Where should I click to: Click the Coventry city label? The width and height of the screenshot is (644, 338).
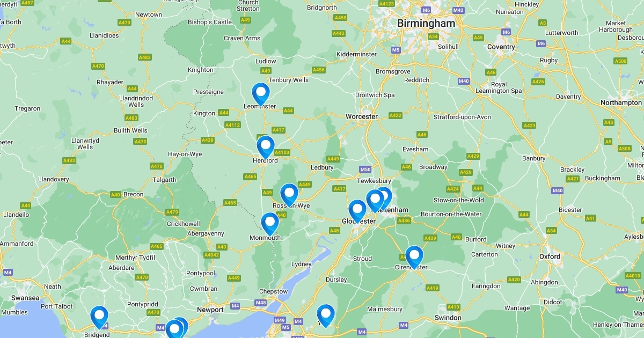[501, 47]
